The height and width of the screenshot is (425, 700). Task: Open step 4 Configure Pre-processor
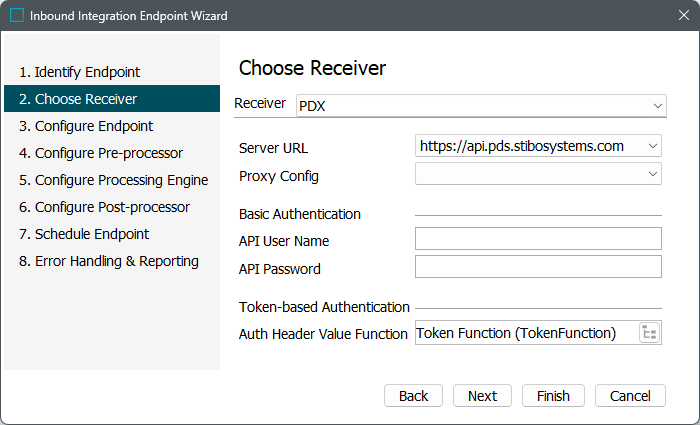[x=100, y=153]
